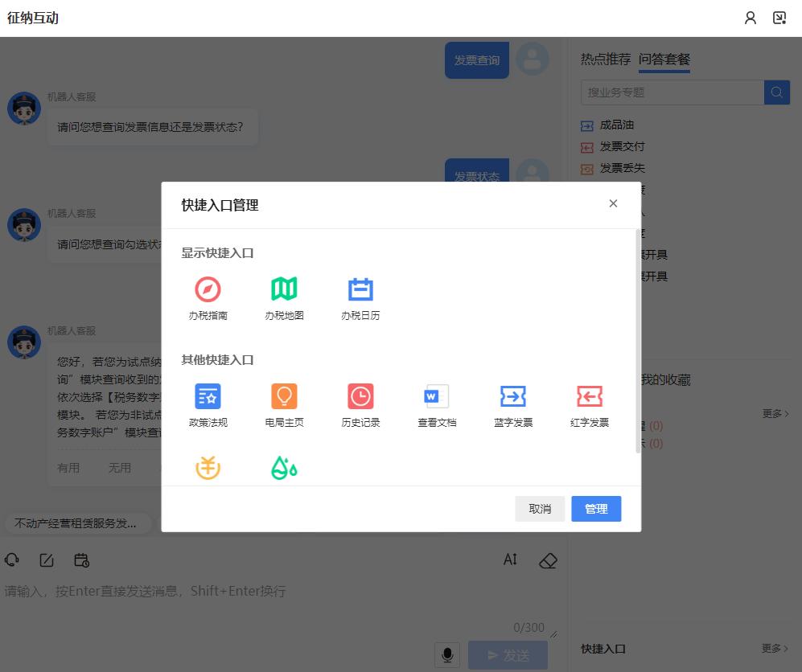This screenshot has width=802, height=672.
Task: Open the 电局主页 homepage icon
Action: (x=284, y=396)
